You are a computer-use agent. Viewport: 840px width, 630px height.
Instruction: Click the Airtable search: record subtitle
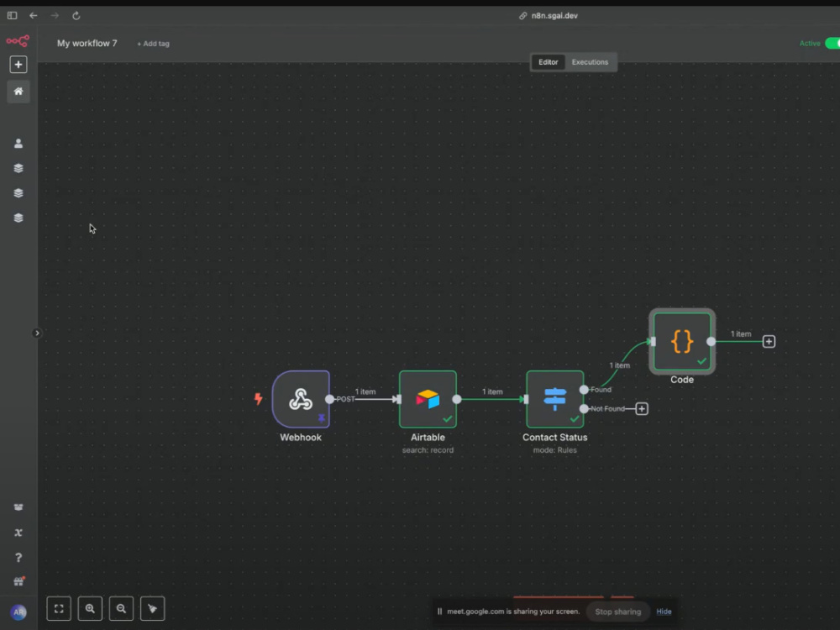coord(428,450)
